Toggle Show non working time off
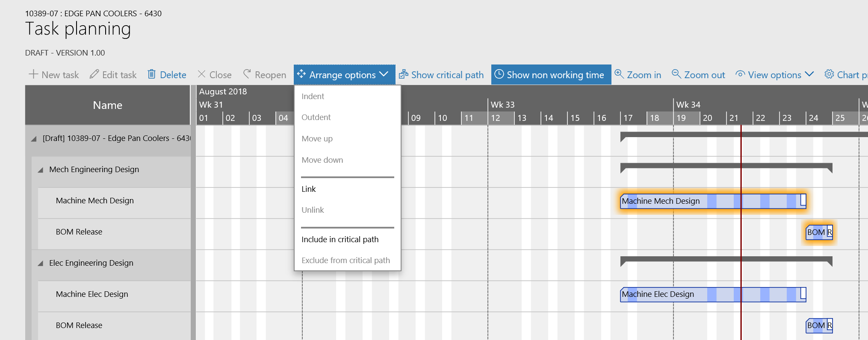Screen dimensions: 868x340 [551, 74]
